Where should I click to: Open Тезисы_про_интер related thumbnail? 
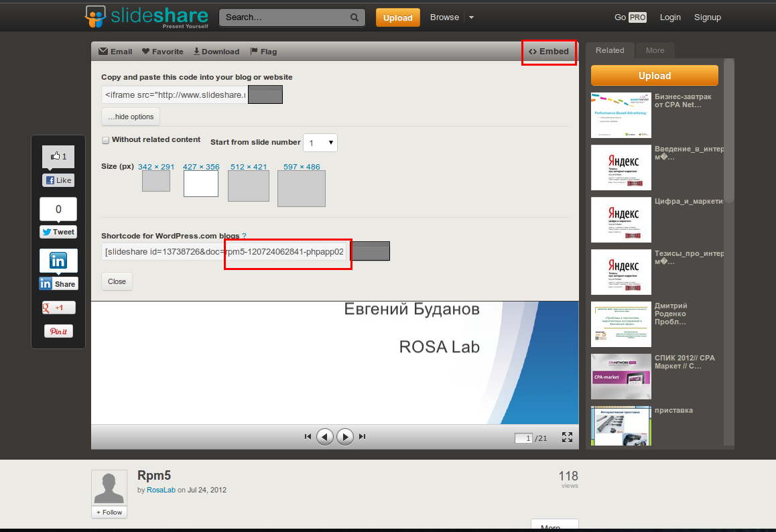click(621, 271)
